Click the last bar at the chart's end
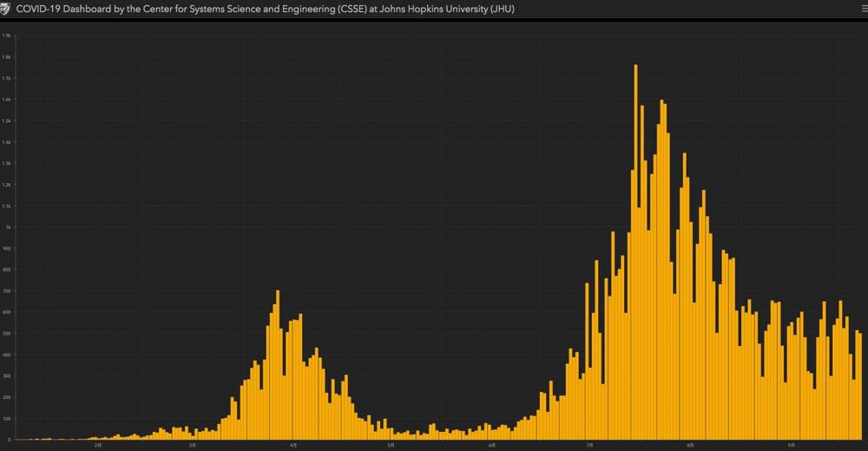The image size is (868, 451). [x=860, y=386]
